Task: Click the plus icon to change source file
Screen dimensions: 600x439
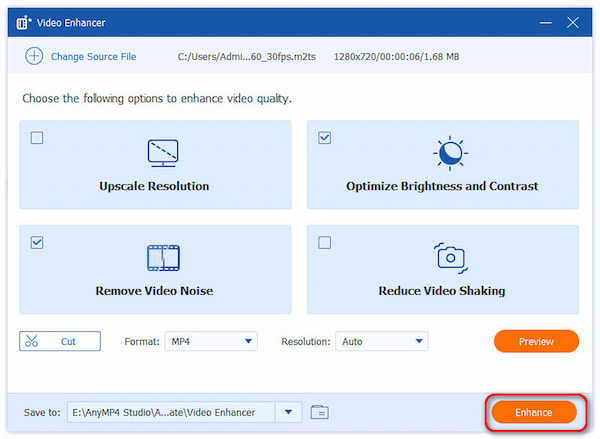Action: click(34, 56)
